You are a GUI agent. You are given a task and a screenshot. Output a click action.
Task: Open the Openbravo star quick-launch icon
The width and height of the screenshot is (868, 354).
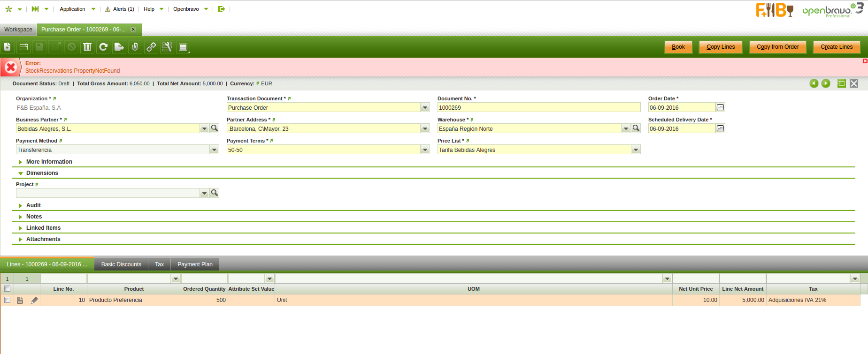click(8, 9)
